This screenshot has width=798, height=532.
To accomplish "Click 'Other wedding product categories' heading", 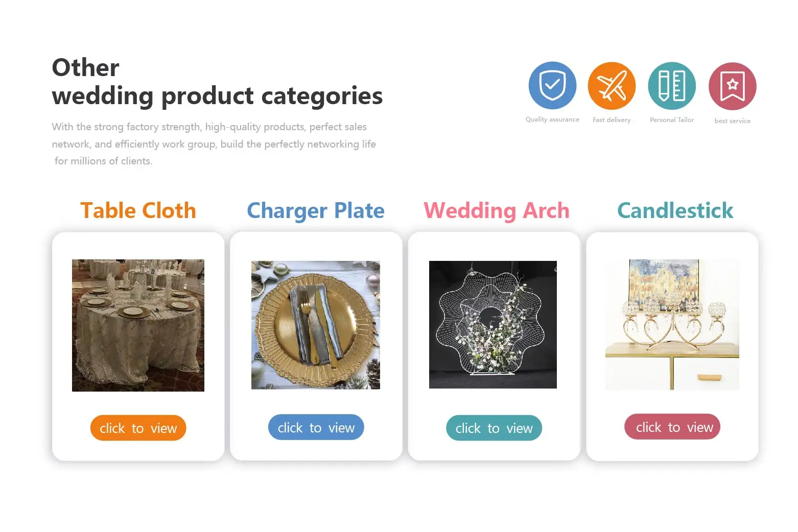I will (x=217, y=82).
